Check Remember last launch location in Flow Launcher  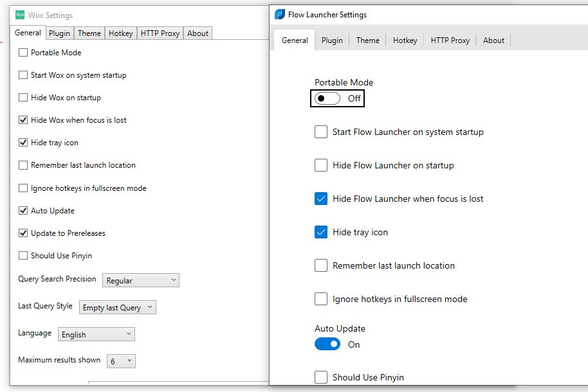tap(321, 265)
